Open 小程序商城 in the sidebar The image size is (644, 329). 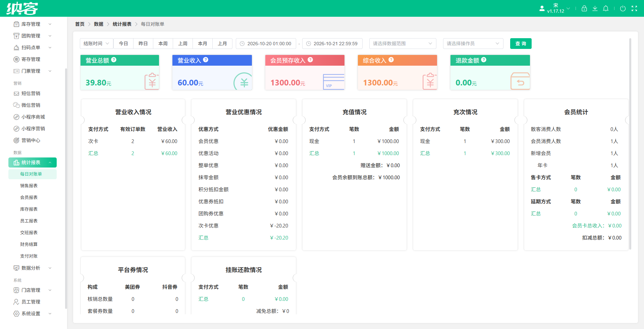coord(33,117)
